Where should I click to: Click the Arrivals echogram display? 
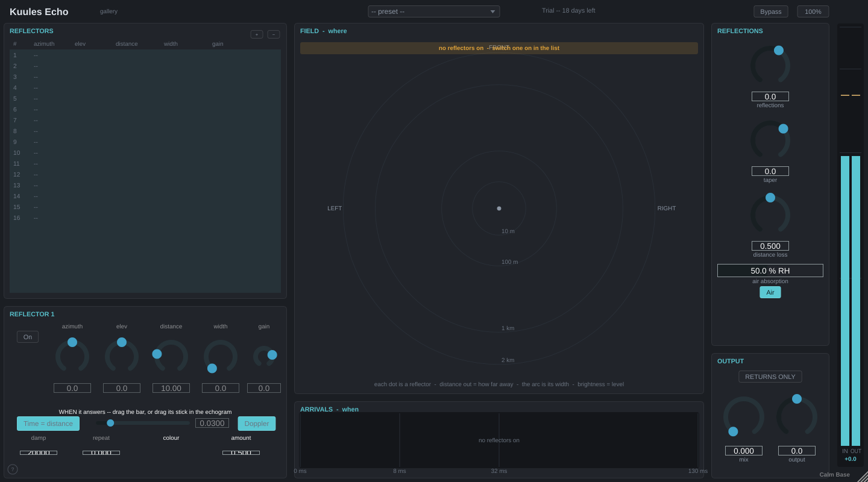(x=499, y=440)
